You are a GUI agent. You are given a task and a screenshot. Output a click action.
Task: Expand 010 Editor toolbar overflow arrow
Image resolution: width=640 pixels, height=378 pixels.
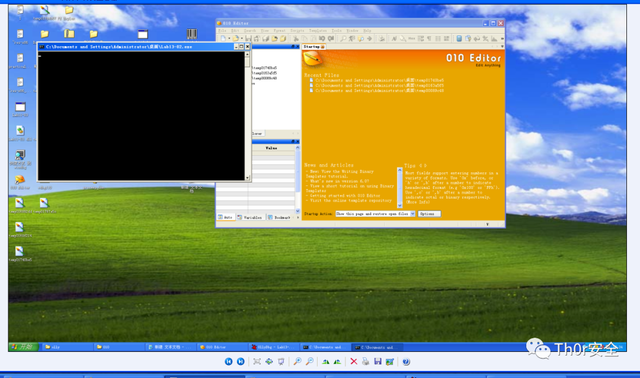[502, 38]
